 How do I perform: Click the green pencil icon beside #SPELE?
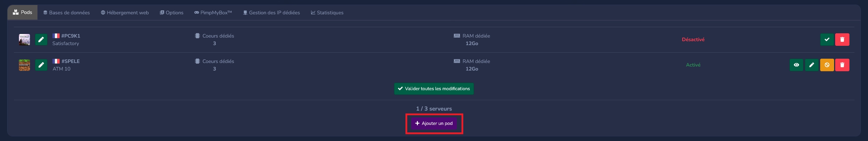(x=41, y=65)
